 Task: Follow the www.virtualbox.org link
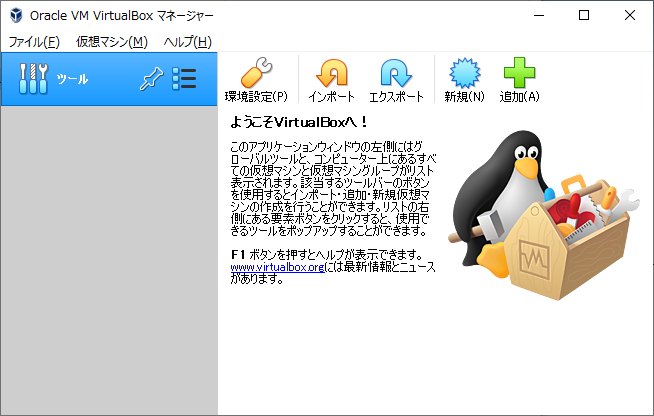277,267
